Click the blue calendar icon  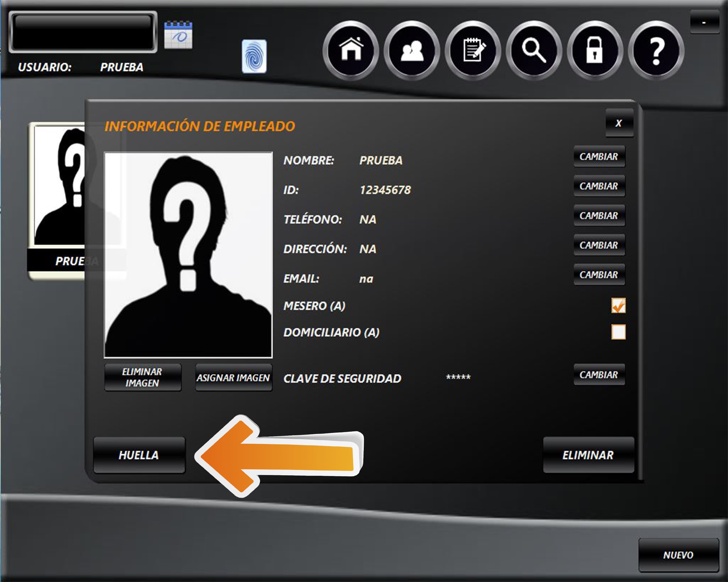178,35
